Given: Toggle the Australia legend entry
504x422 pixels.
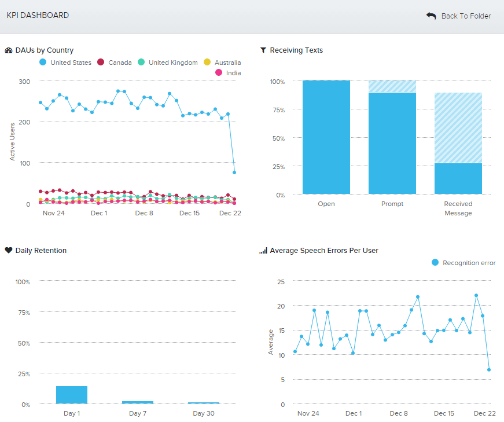Looking at the screenshot, I should [223, 63].
